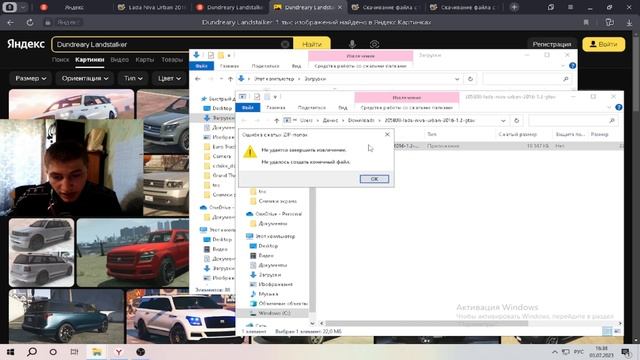Go up one folder in front Explorer

pos(276,120)
